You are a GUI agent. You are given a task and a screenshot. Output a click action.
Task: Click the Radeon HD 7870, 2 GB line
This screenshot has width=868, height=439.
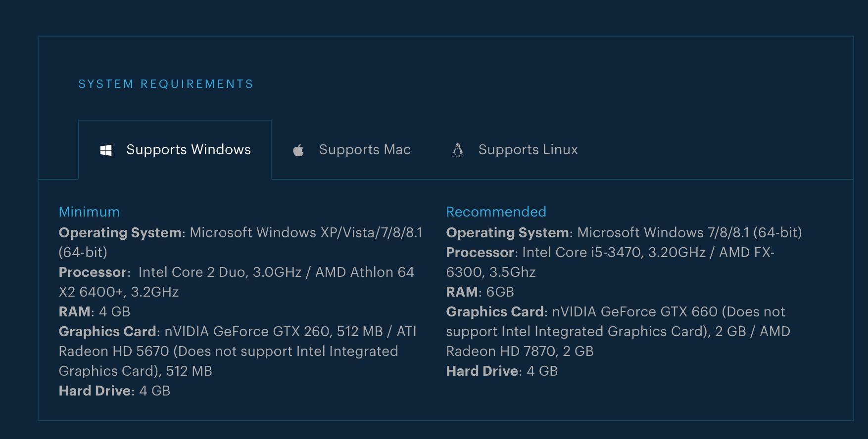pos(520,351)
